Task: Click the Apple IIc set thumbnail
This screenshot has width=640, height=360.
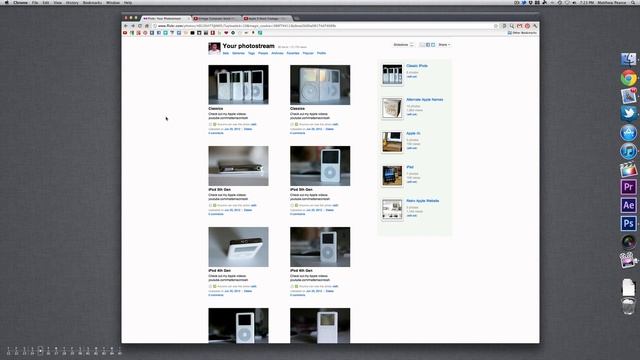Action: 392,142
